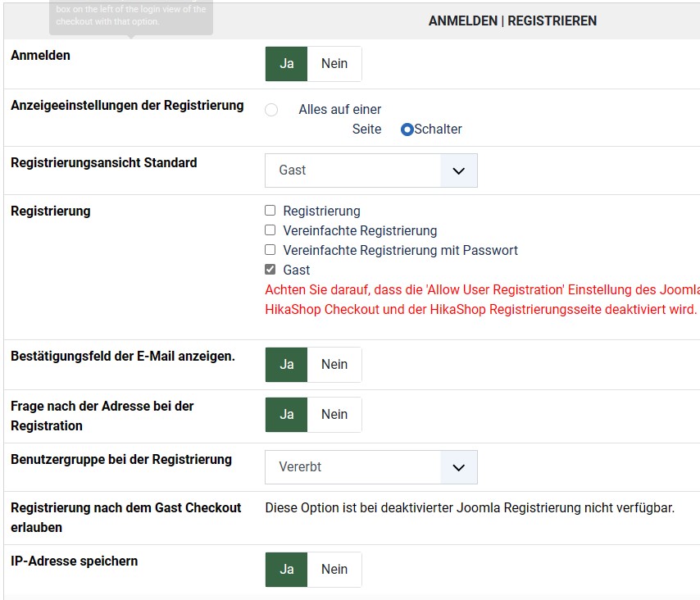Set Bestätigungsfeld der E-Mail to Ja

(286, 365)
